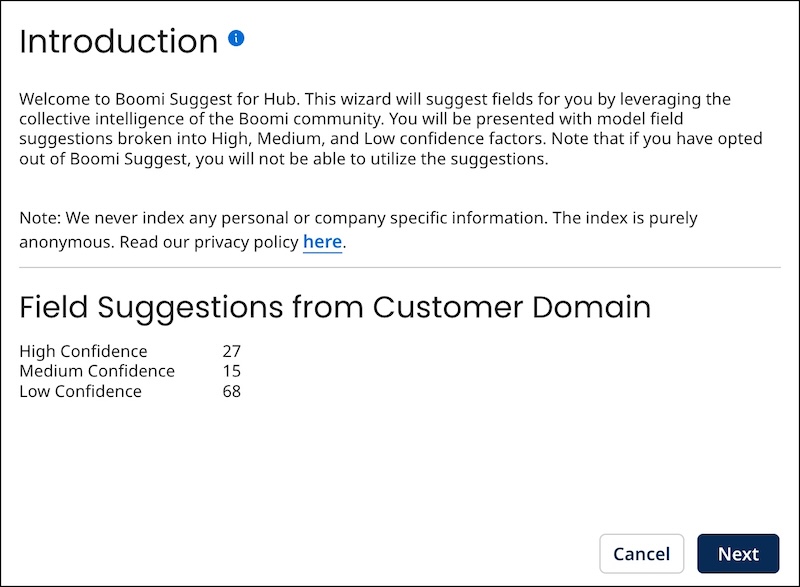Select the dark blue Next button
This screenshot has width=800, height=587.
(738, 553)
